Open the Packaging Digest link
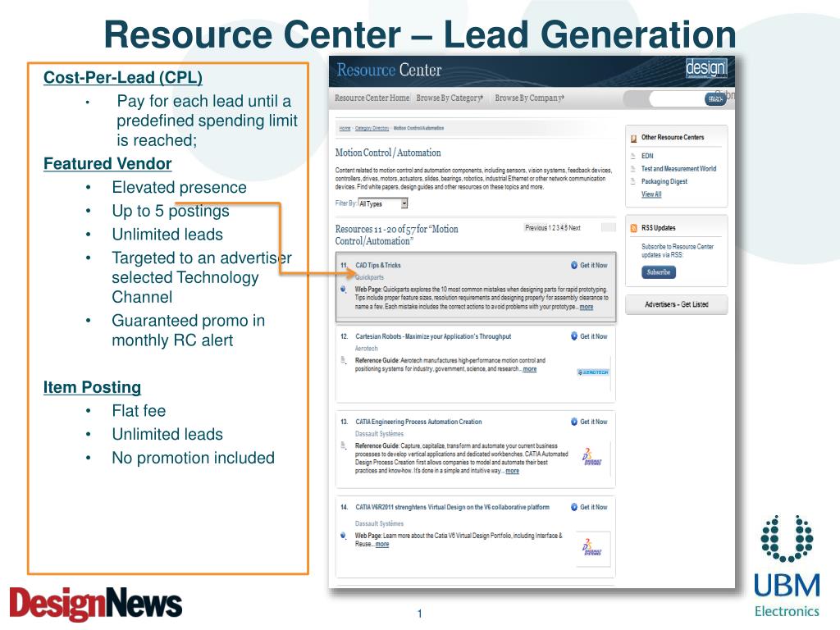The height and width of the screenshot is (630, 840). 664,181
